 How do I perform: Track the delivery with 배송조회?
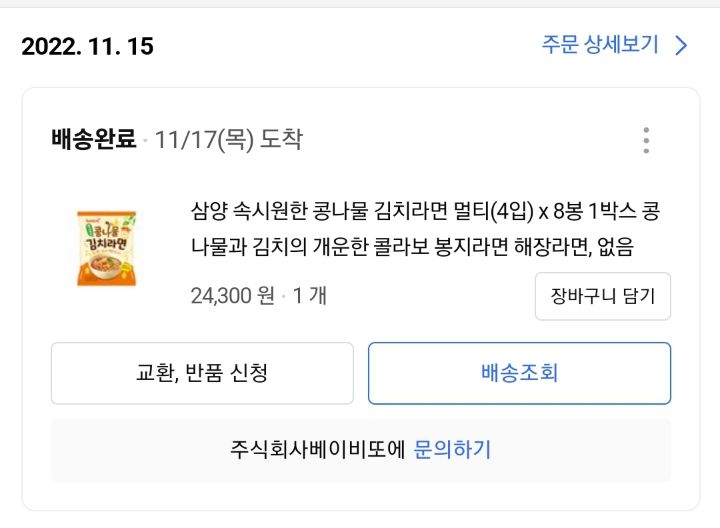519,373
